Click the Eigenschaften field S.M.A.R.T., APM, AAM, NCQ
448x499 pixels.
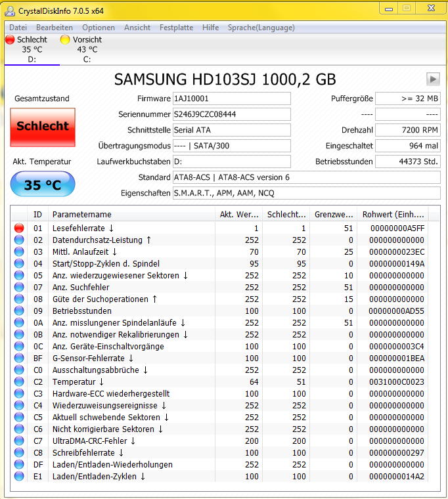tap(307, 193)
